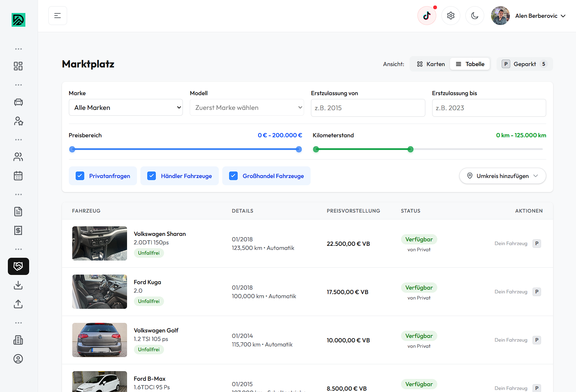576x392 pixels.
Task: Open the person-with-star icon in sidebar
Action: 18,121
